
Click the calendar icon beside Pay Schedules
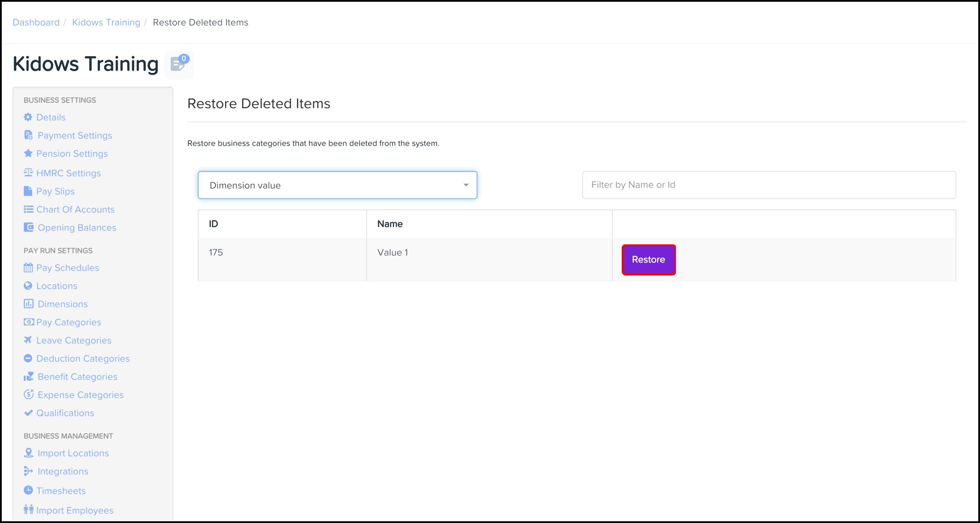point(28,267)
